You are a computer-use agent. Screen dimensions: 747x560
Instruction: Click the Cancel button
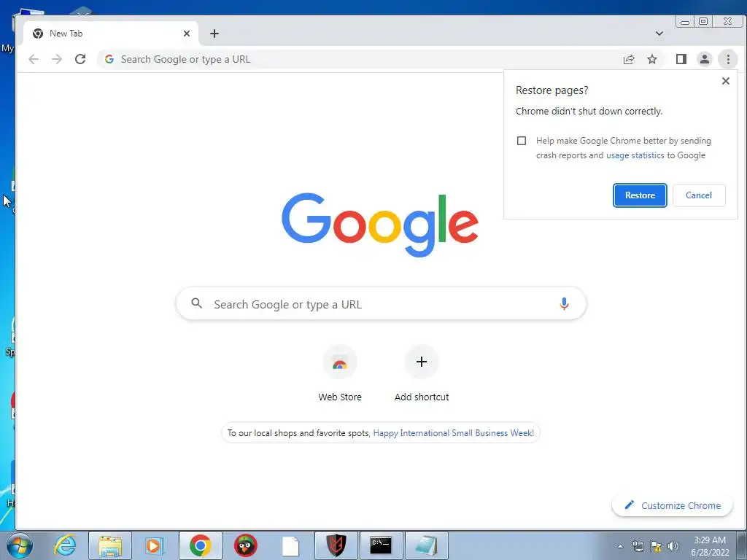[699, 195]
